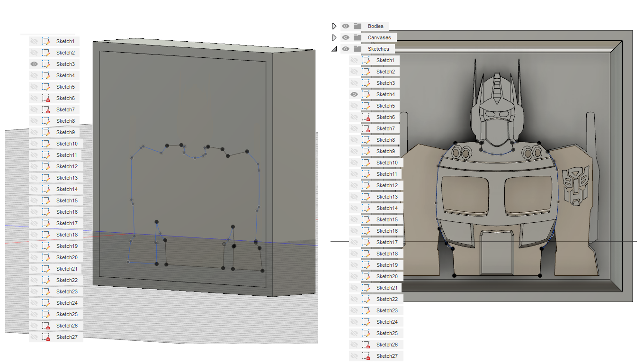Select the Sketch4 label in the right list
Image resolution: width=644 pixels, height=364 pixels.
coord(385,94)
